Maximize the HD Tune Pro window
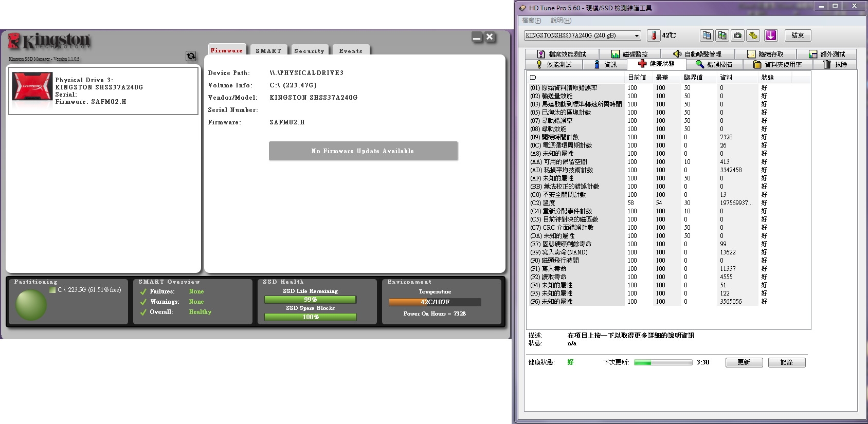 point(835,6)
